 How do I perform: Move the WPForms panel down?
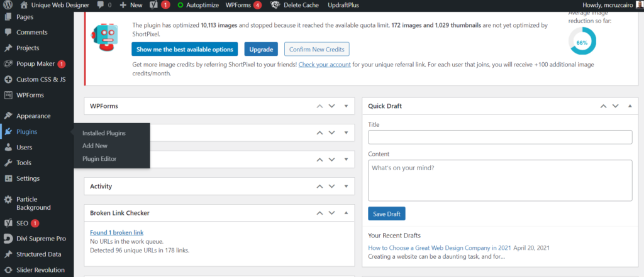[332, 106]
